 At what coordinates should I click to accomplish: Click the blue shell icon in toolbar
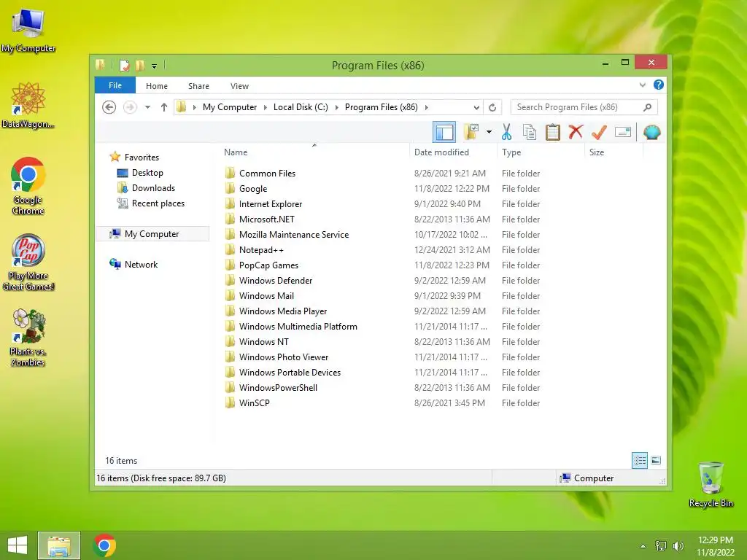651,132
